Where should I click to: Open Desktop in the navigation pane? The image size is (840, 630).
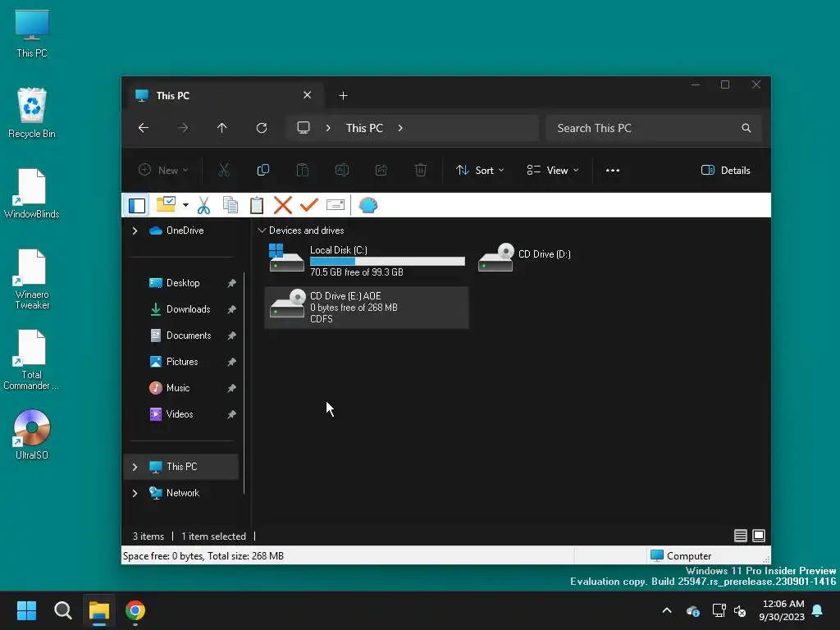coord(183,283)
